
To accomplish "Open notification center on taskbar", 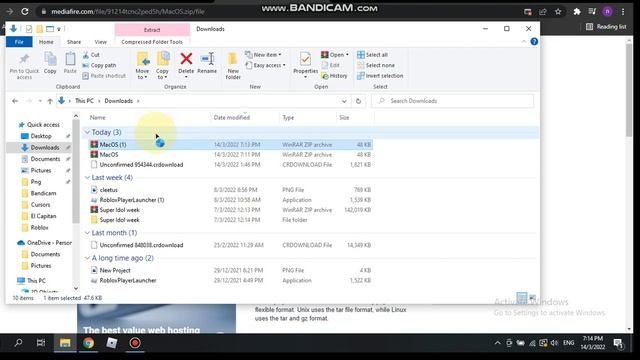I will [618, 343].
